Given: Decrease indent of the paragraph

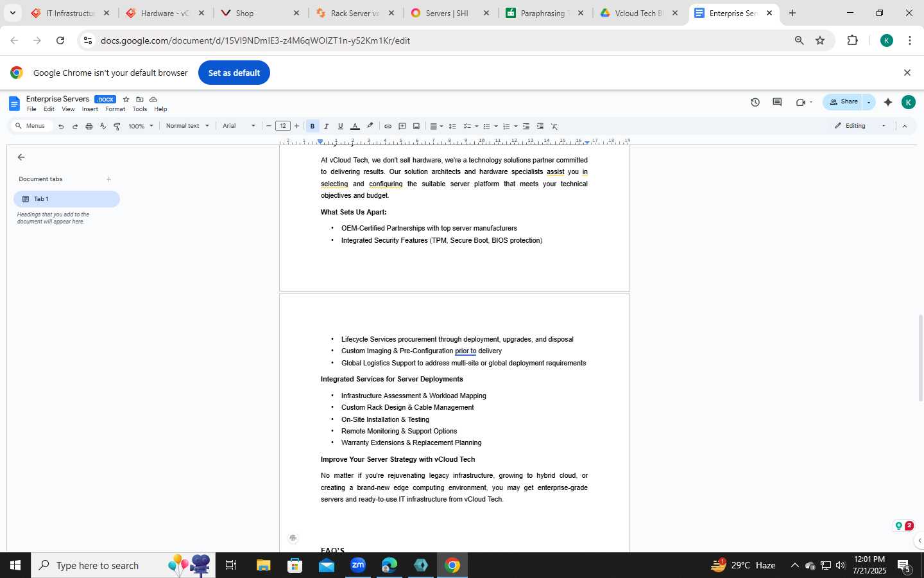Looking at the screenshot, I should pyautogui.click(x=526, y=127).
